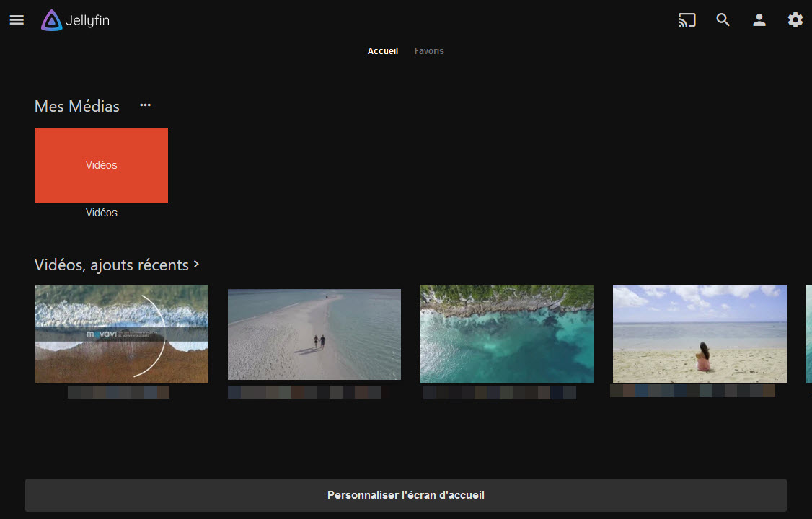Viewport: 812px width, 519px height.
Task: Select the Accueil tab
Action: tap(383, 50)
